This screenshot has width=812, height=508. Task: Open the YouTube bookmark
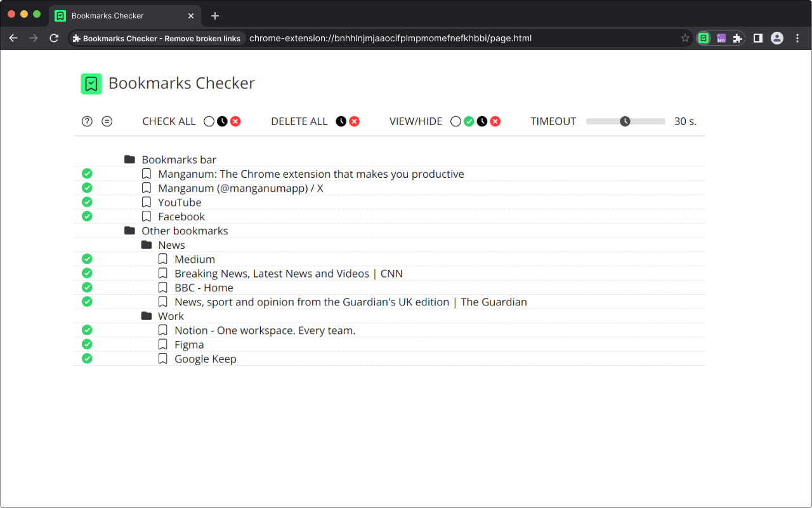tap(180, 203)
